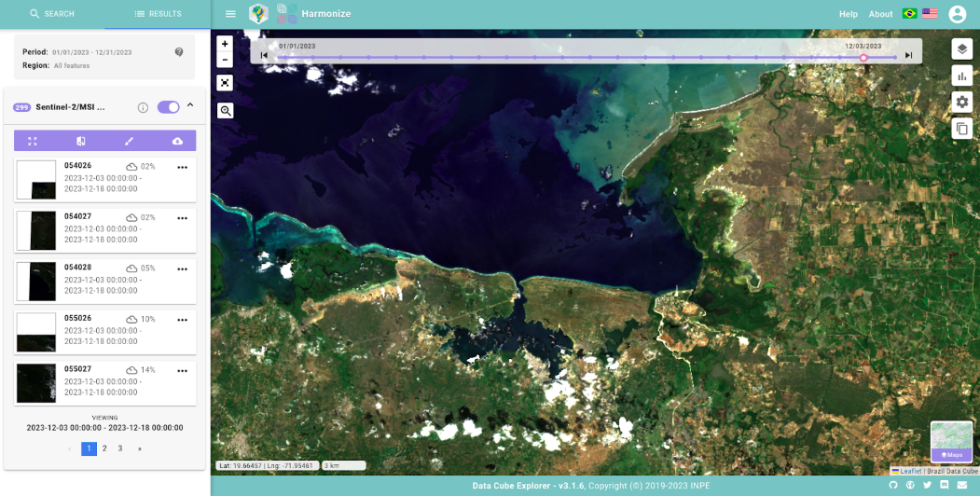Open map settings gear

point(962,103)
